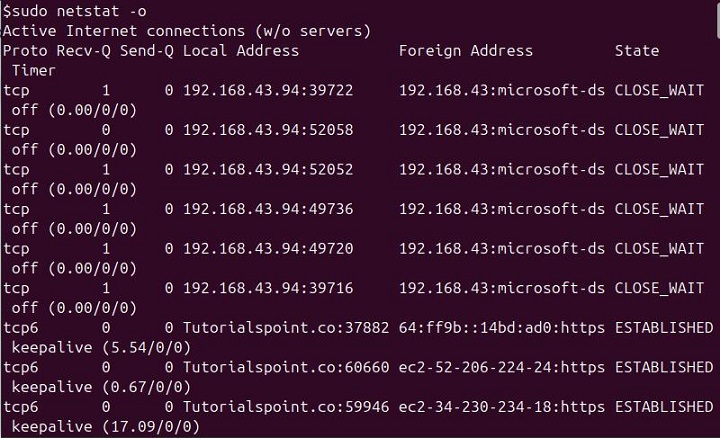The width and height of the screenshot is (720, 438).
Task: Click foreign address 64:ff9b::14bd:ad0:https
Action: click(501, 328)
